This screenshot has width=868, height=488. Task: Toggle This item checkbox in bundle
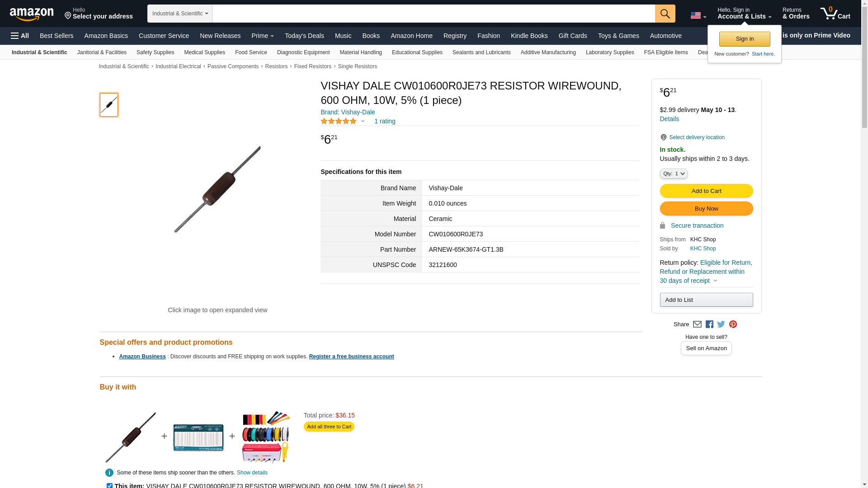109,486
